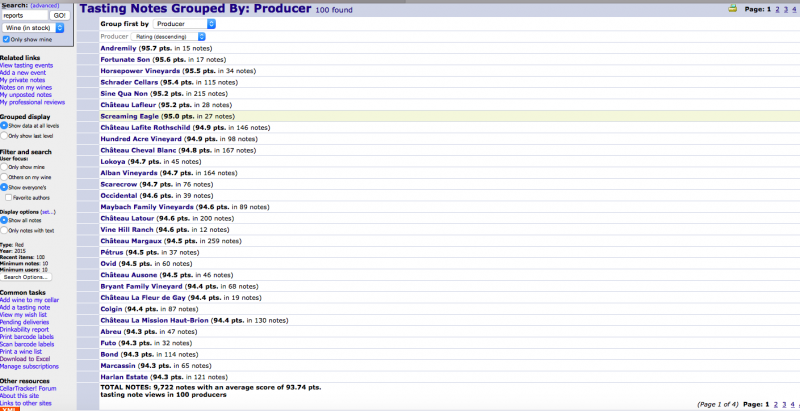Screen dimensions: 800x411
Task: Open the Group first by Producer dropdown
Action: (x=184, y=24)
